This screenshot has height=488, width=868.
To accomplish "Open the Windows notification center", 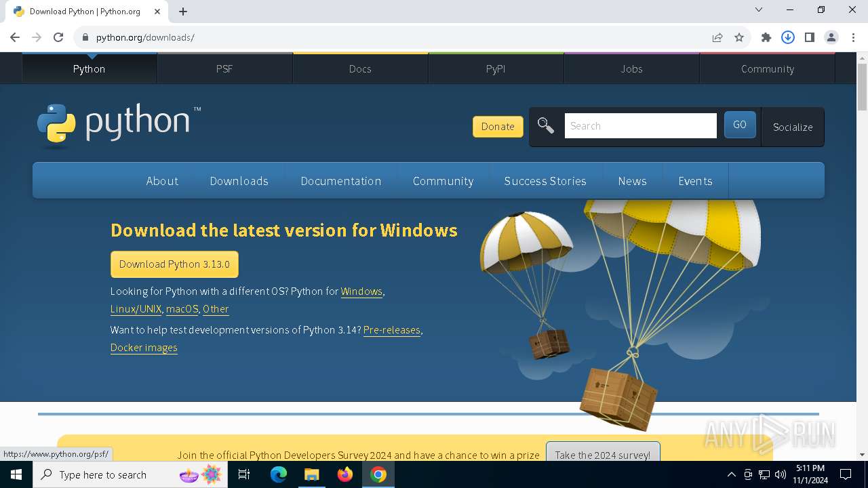I will coord(846,474).
